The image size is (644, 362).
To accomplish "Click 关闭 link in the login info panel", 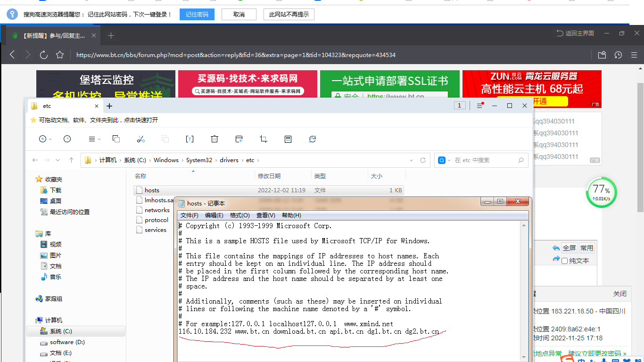I will pos(620,294).
